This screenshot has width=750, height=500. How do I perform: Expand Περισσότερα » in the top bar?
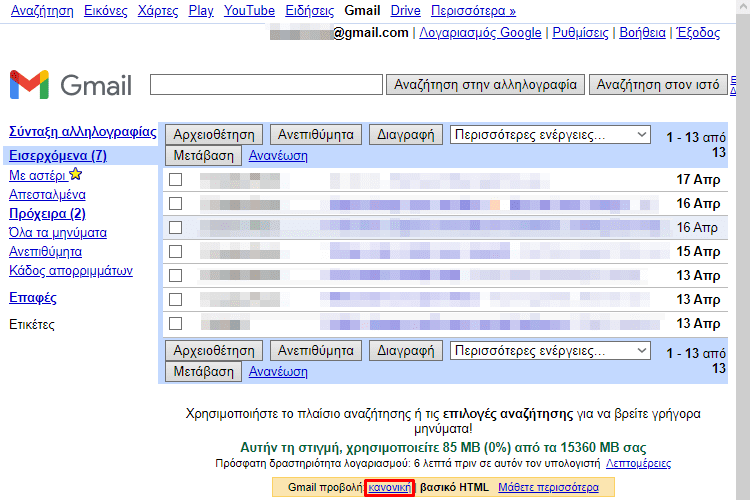click(x=474, y=11)
